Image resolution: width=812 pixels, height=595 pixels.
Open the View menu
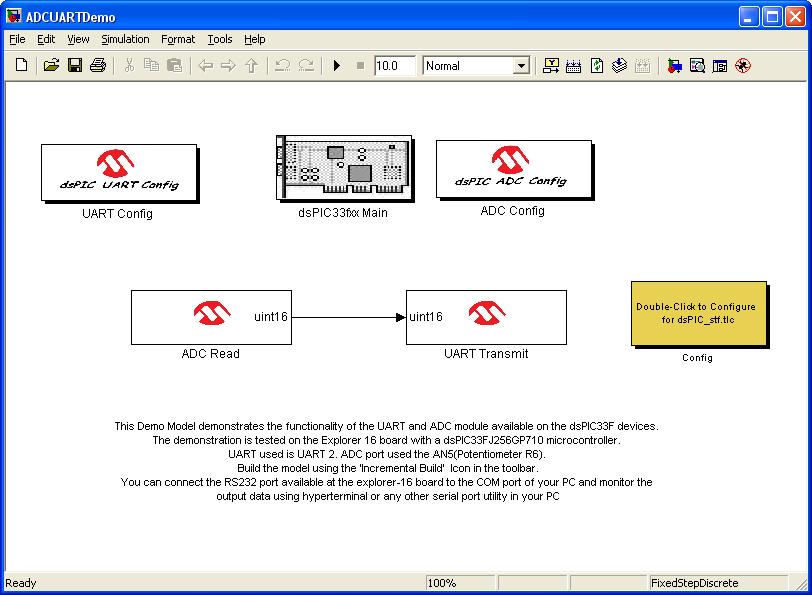(78, 39)
